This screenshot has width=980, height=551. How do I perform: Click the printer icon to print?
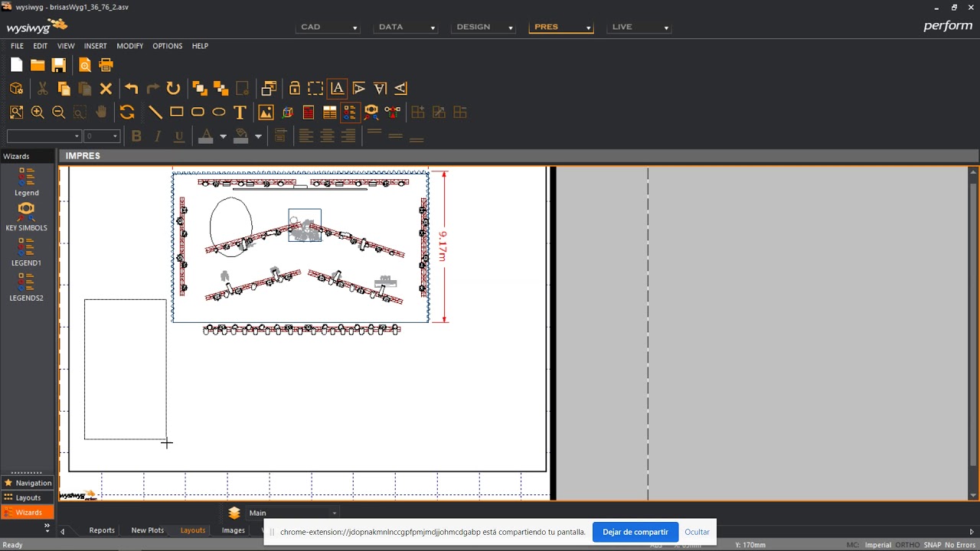(x=106, y=66)
